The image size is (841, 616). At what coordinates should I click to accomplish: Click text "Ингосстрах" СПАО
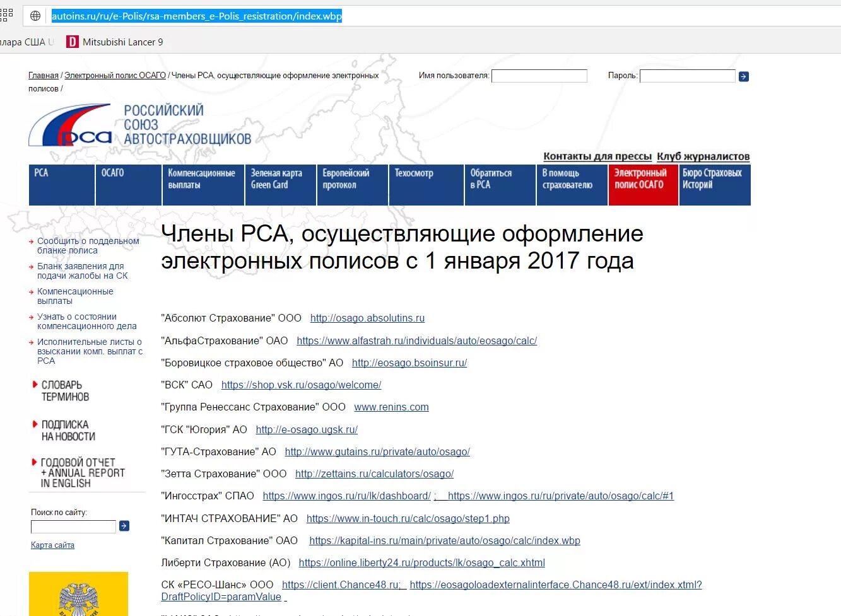pyautogui.click(x=208, y=496)
